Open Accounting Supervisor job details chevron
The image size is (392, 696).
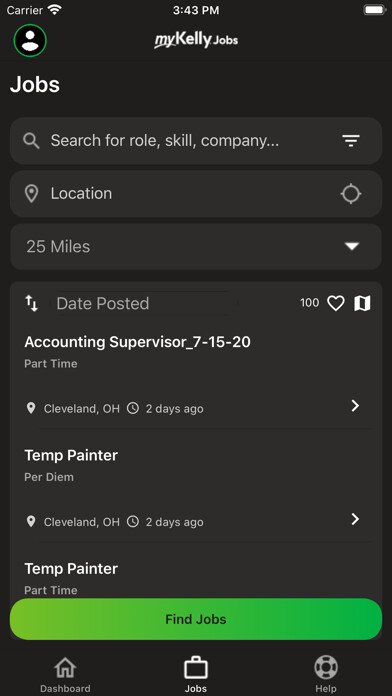pos(355,406)
